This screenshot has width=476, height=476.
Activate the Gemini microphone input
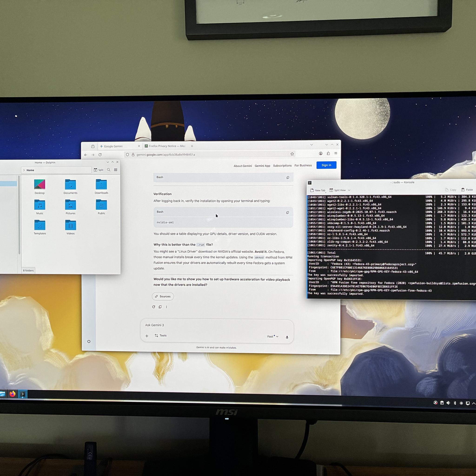(x=287, y=337)
